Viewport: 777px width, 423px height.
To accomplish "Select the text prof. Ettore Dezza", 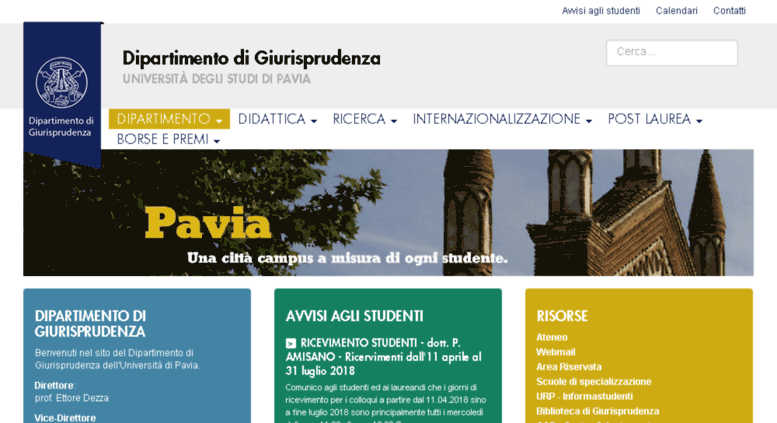I will coord(71,398).
